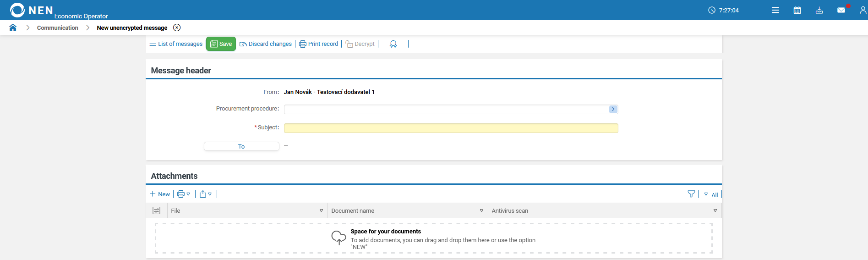Open the user profile icon
Image resolution: width=868 pixels, height=260 pixels.
(863, 10)
